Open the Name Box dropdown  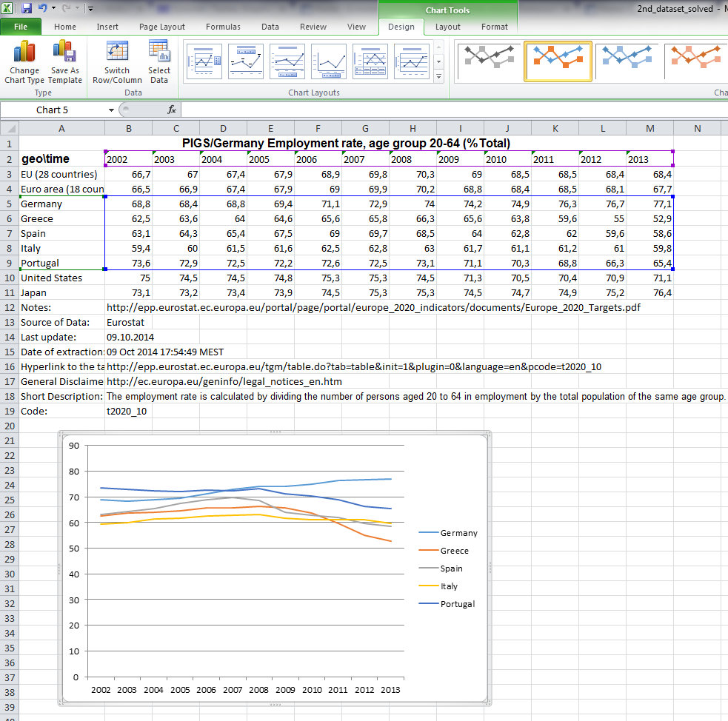pos(111,110)
